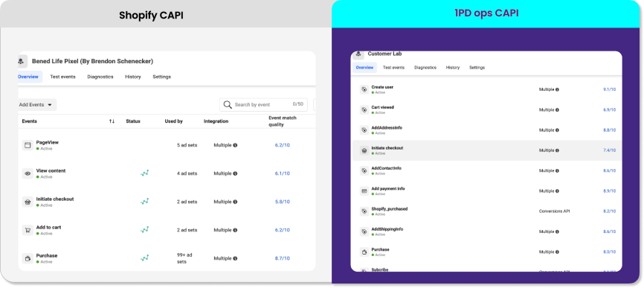Click the Shopify_purchased event name

pyautogui.click(x=390, y=208)
